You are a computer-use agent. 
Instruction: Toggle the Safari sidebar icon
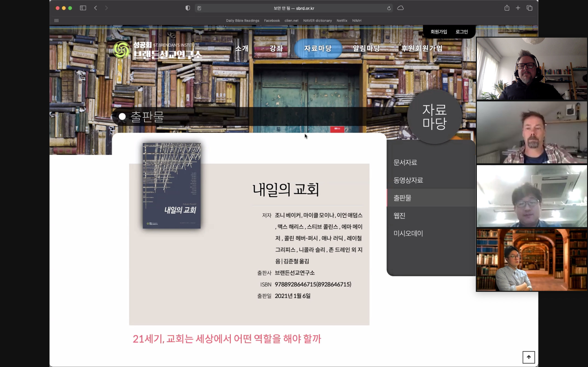[x=83, y=8]
